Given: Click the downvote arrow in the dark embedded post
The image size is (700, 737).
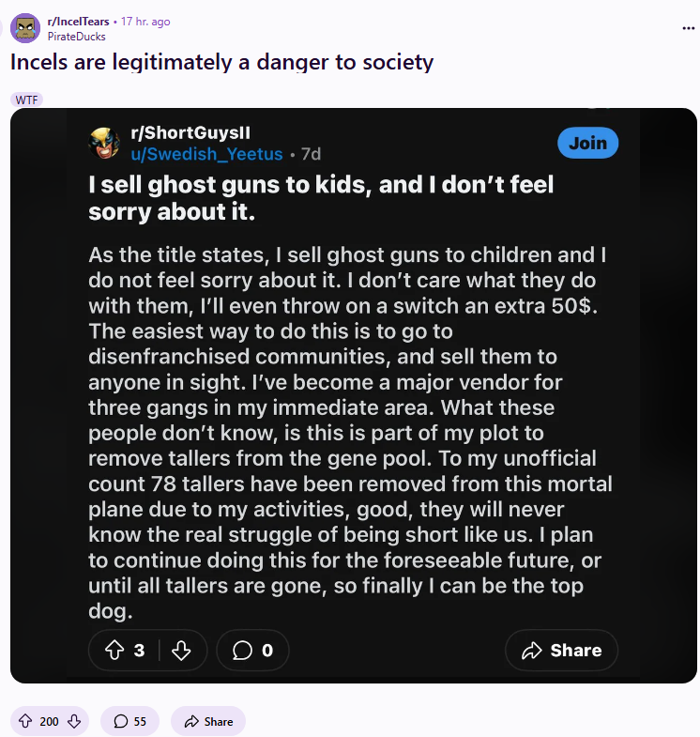Looking at the screenshot, I should 182,650.
